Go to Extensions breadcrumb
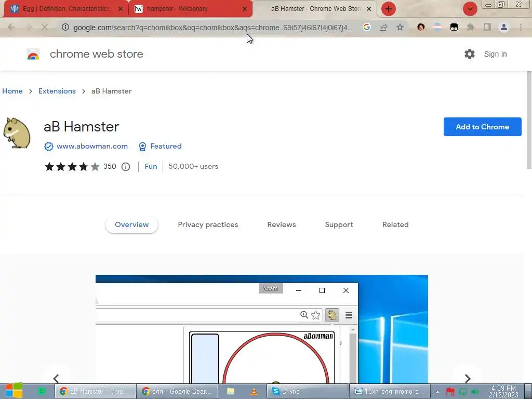Screen dimensions: 532x399 pos(57,91)
